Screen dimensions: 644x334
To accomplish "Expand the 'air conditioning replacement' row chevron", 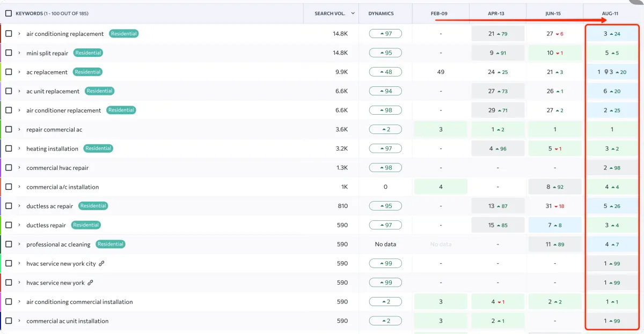I will [x=19, y=34].
